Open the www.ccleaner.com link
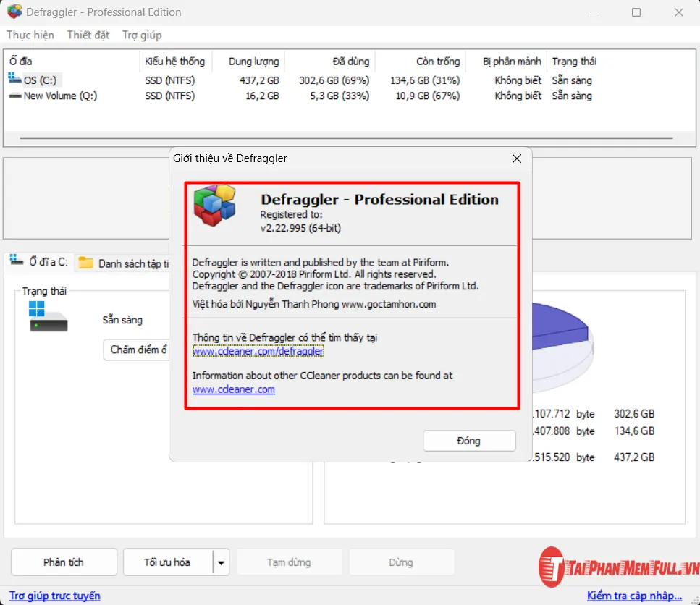This screenshot has height=605, width=700. point(233,389)
